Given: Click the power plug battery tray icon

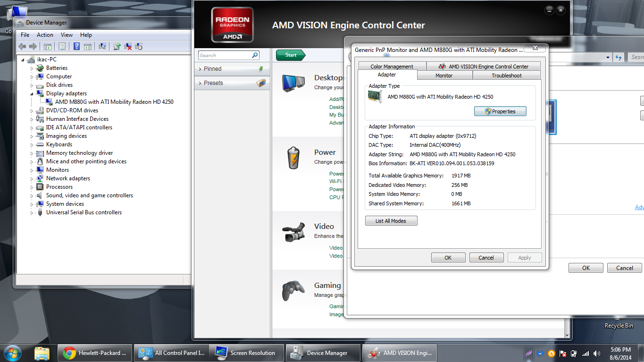Looking at the screenshot, I should click(x=574, y=353).
